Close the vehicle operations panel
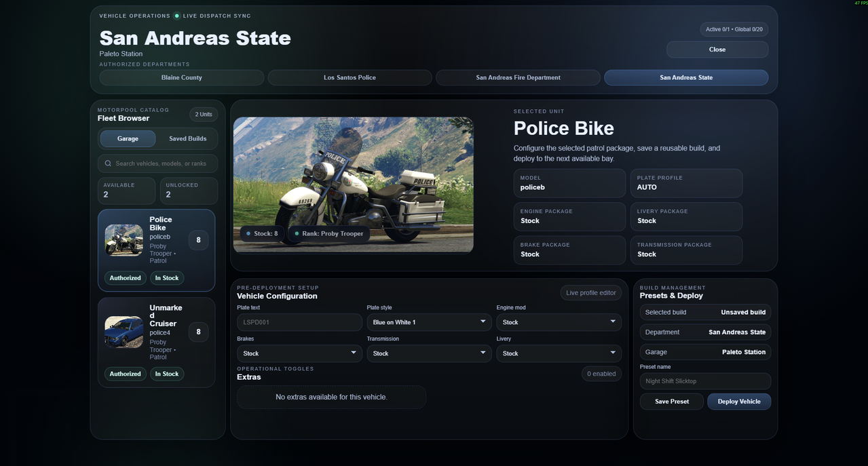 pos(717,50)
